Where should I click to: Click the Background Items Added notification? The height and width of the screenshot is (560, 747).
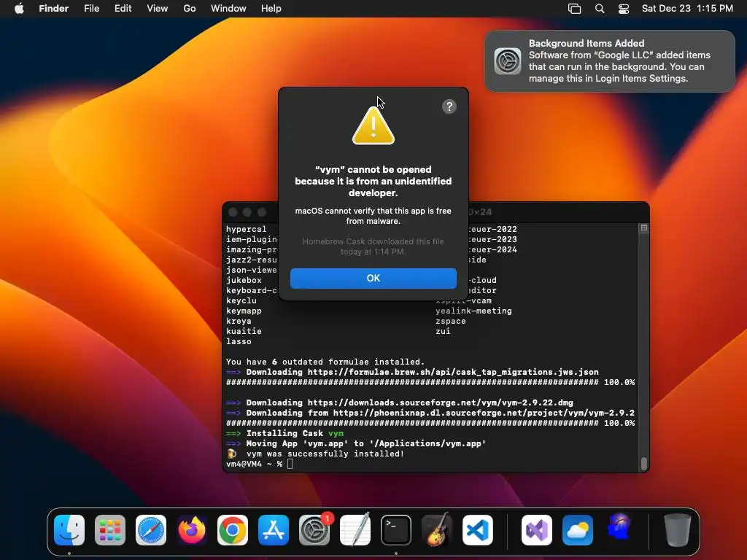[610, 61]
